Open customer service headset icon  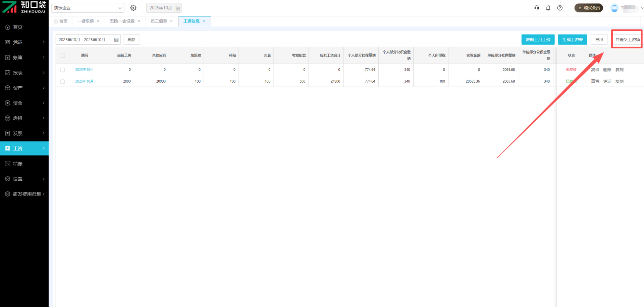(537, 8)
